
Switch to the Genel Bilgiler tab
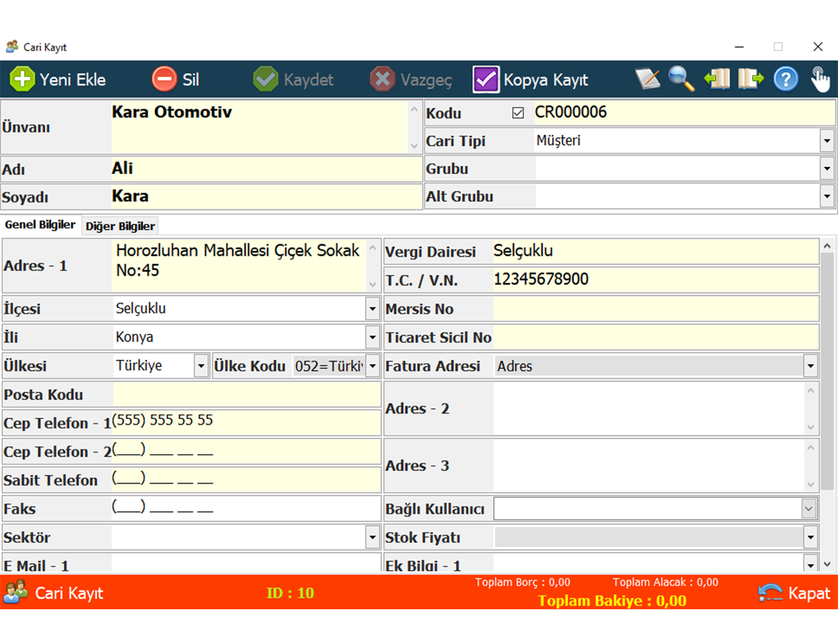(x=40, y=224)
